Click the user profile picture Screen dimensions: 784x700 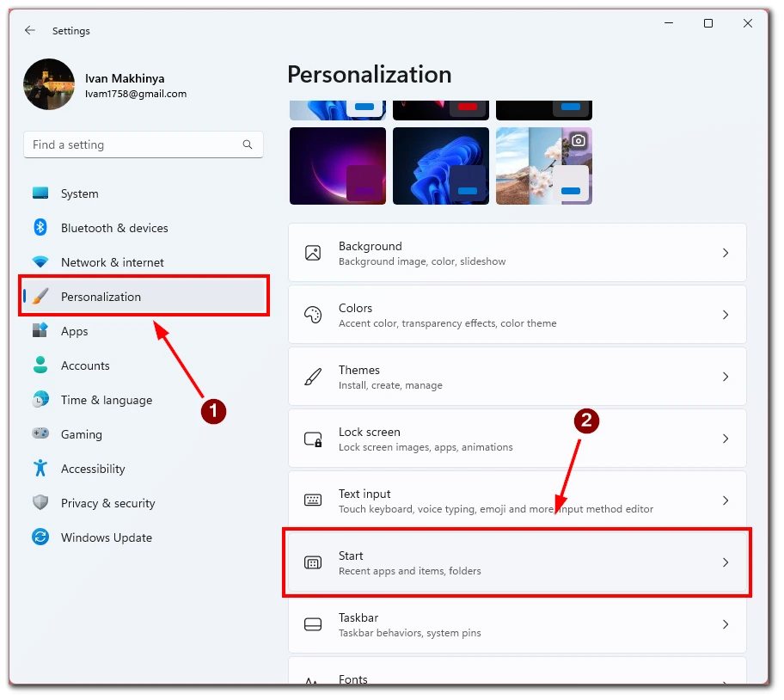[x=49, y=84]
